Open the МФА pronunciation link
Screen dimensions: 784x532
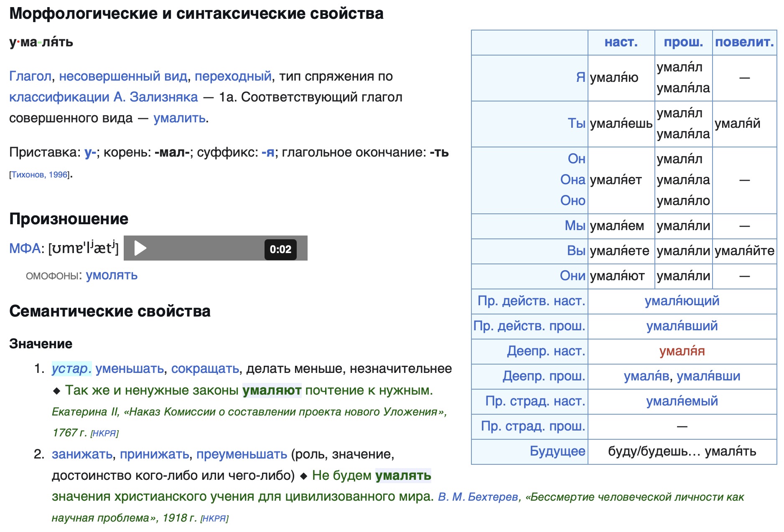tap(25, 248)
